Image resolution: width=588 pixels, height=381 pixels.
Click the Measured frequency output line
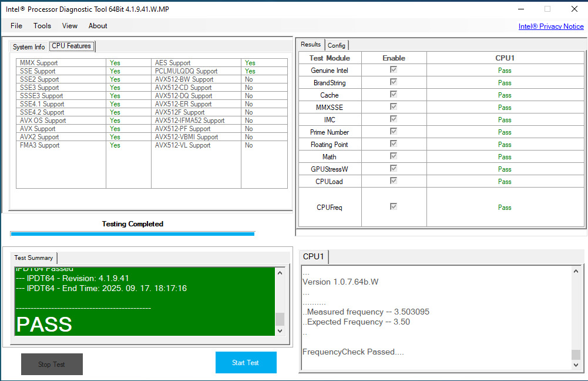[366, 312]
